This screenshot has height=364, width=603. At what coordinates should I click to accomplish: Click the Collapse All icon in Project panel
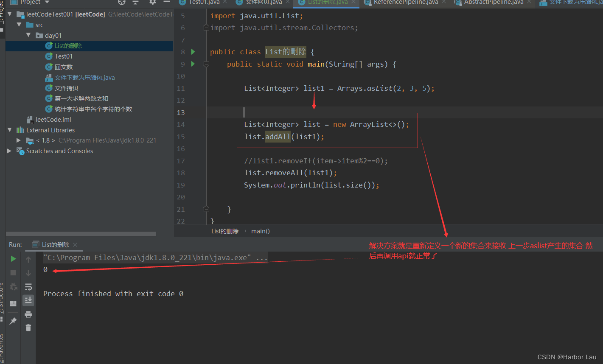point(135,2)
